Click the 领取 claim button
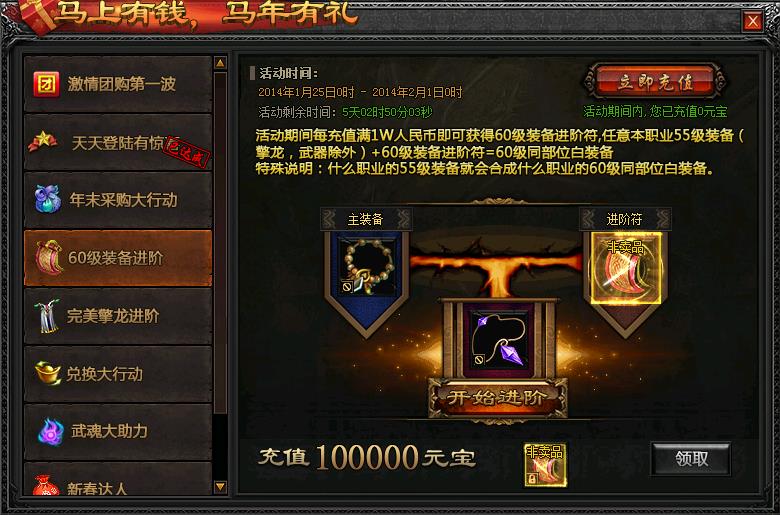 691,458
